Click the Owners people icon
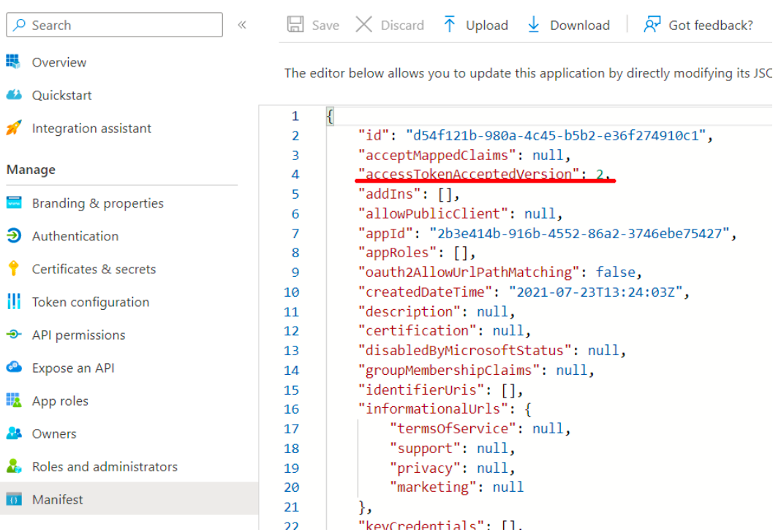The image size is (781, 532). click(x=13, y=433)
